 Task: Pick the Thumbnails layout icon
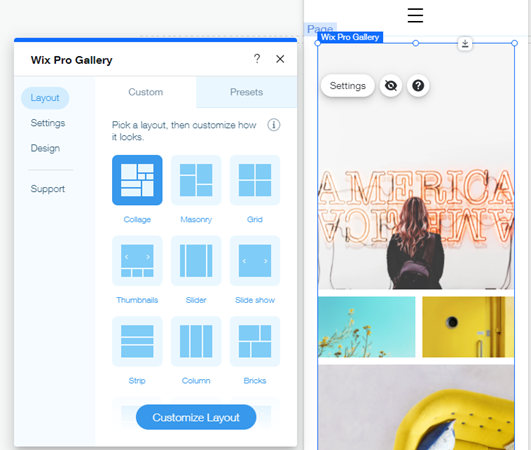(137, 261)
